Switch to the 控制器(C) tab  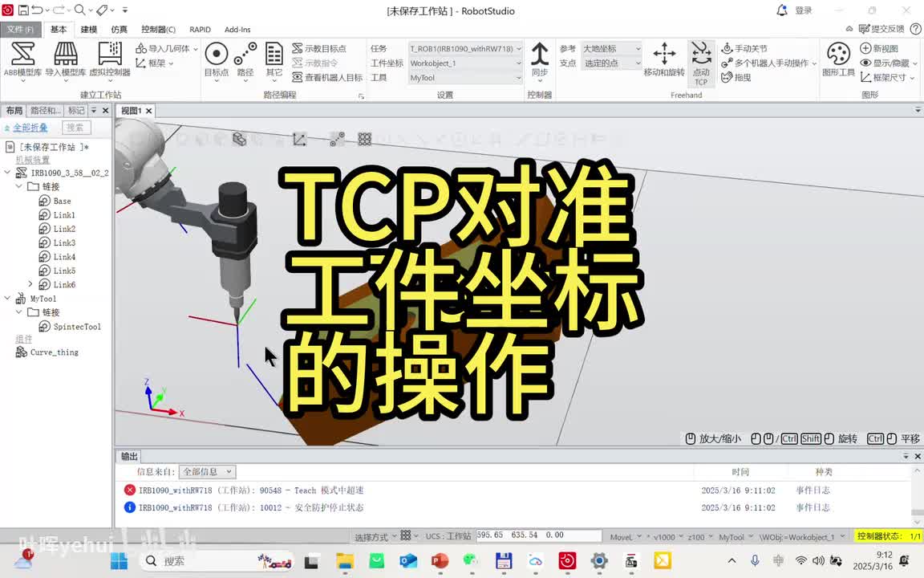[x=158, y=30]
